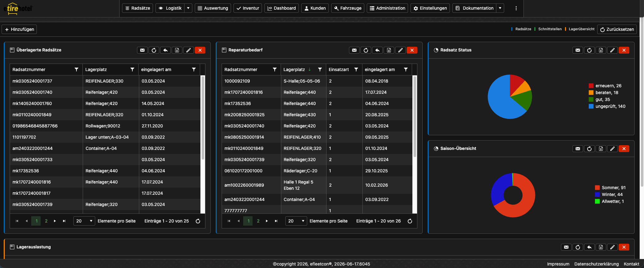This screenshot has height=268, width=644.
Task: Toggle gut series in Radsatz Status legend
Action: [x=599, y=99]
